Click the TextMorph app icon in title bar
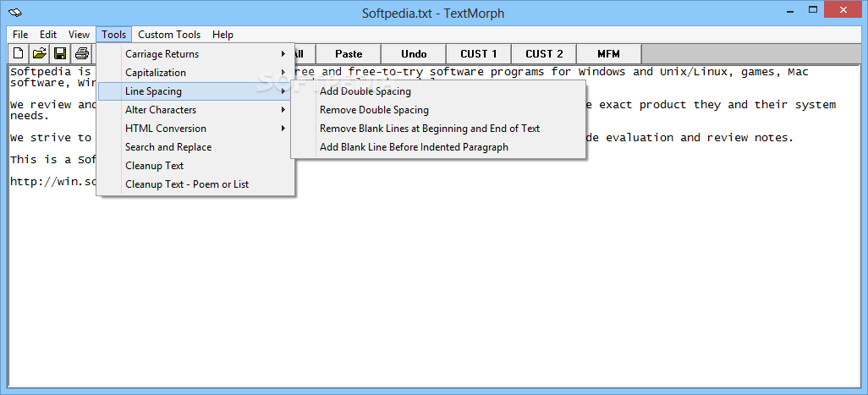 tap(14, 12)
